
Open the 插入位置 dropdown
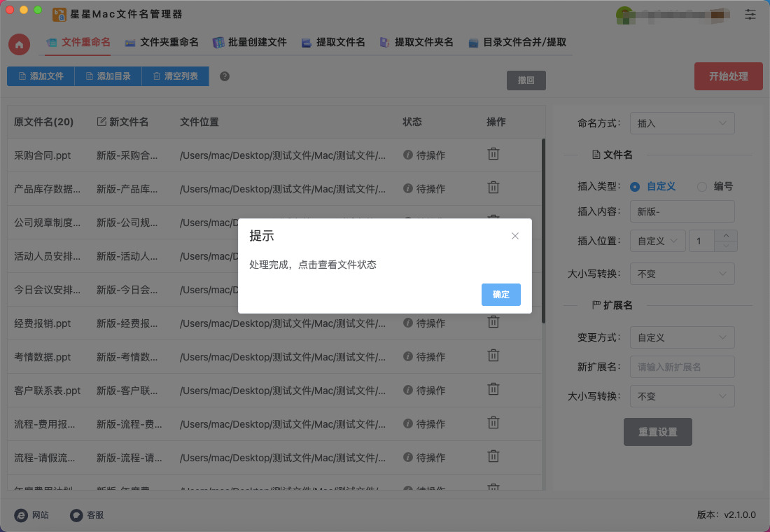click(657, 241)
